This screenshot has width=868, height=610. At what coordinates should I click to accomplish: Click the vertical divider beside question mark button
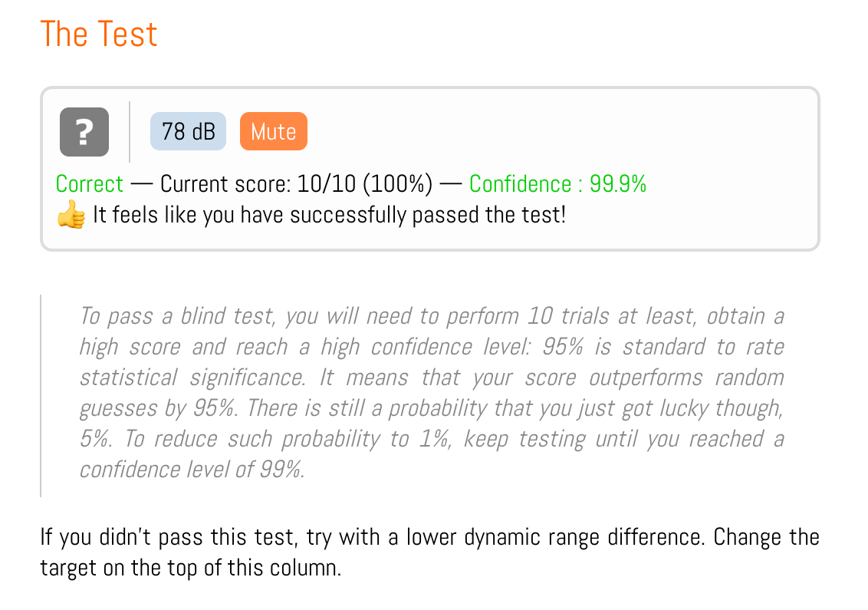[x=130, y=132]
